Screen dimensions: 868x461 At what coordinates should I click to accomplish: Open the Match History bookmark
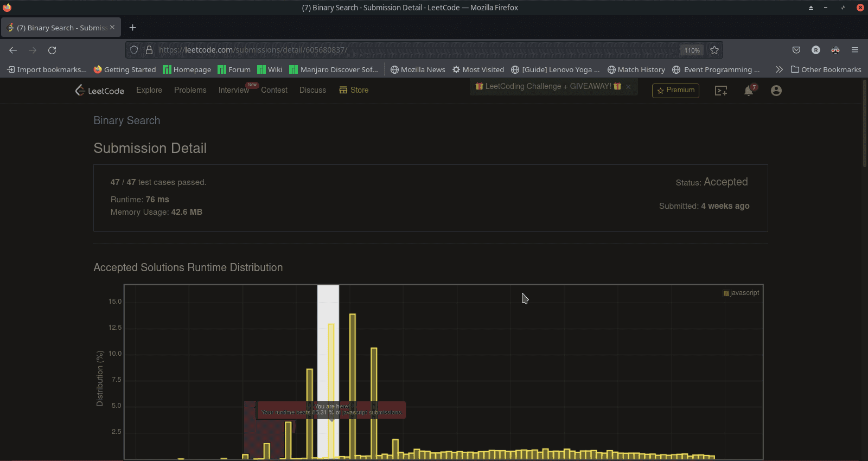tap(636, 69)
